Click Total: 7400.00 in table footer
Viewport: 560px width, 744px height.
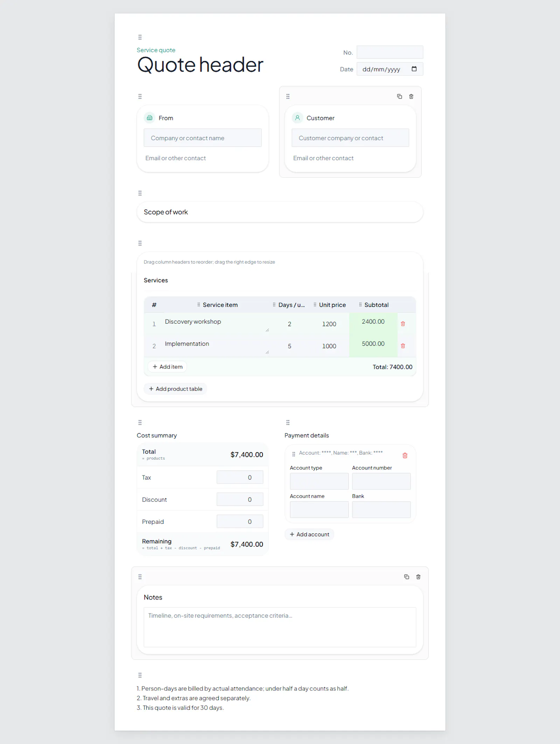[x=392, y=367]
